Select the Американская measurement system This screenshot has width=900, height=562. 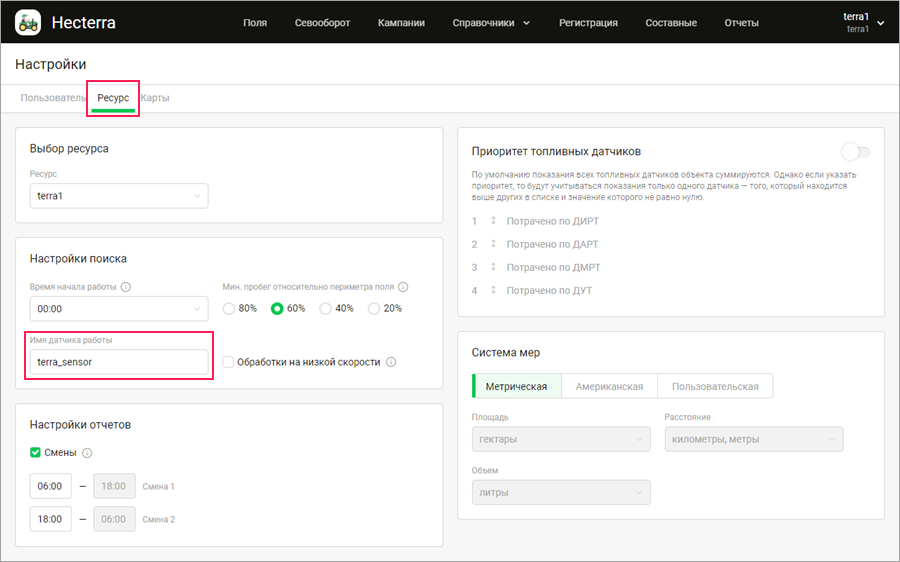click(x=609, y=386)
